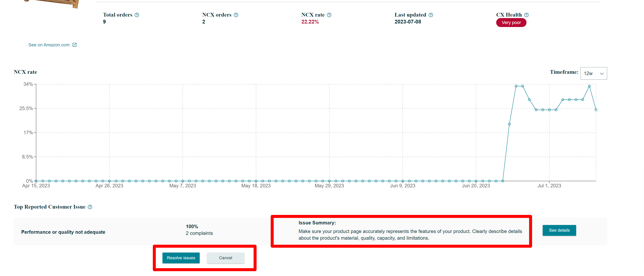The height and width of the screenshot is (276, 644).
Task: Click help icon next to Last updated
Action: (x=431, y=15)
